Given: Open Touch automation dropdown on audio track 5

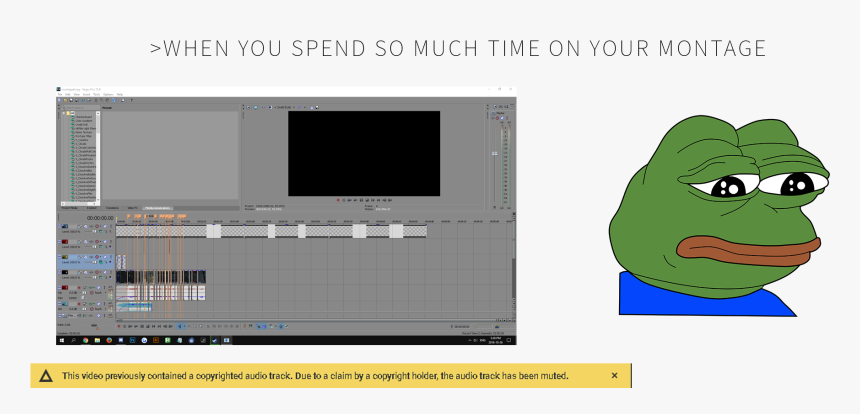Looking at the screenshot, I should 99,293.
